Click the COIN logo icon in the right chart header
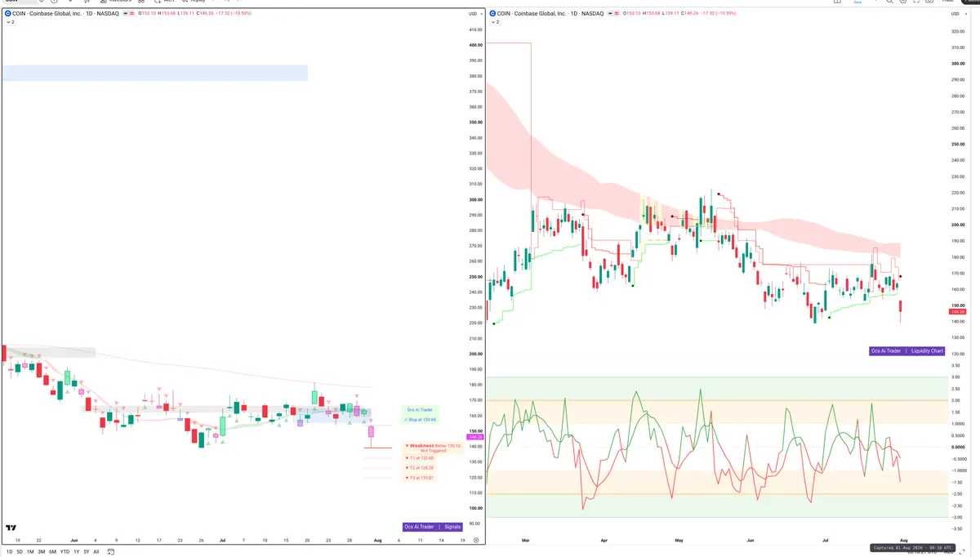Viewport: 980px width, 557px height. tap(492, 14)
